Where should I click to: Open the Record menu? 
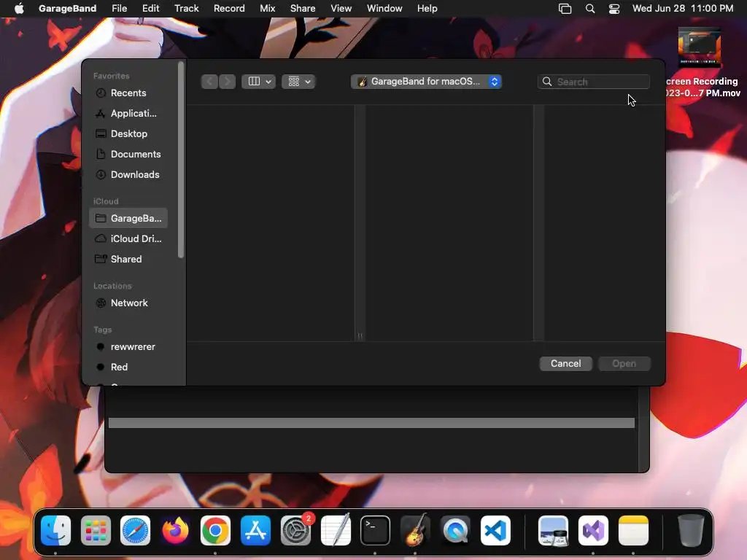coord(229,9)
